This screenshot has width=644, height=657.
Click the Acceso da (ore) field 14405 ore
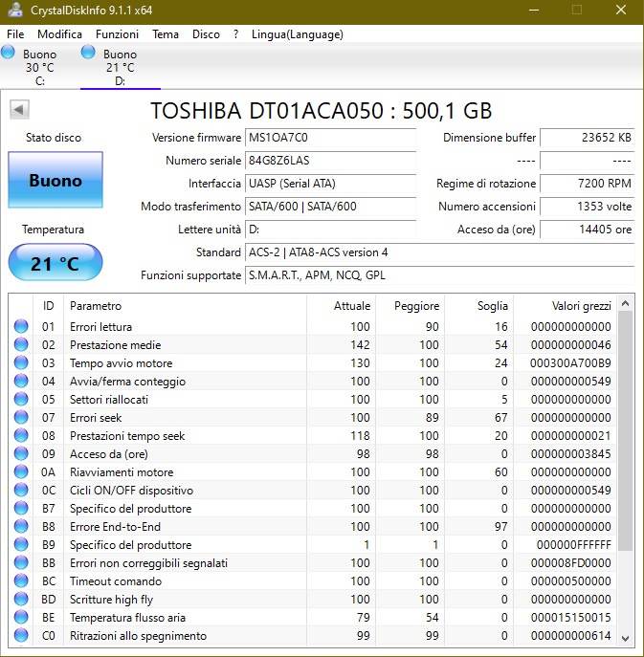point(587,230)
